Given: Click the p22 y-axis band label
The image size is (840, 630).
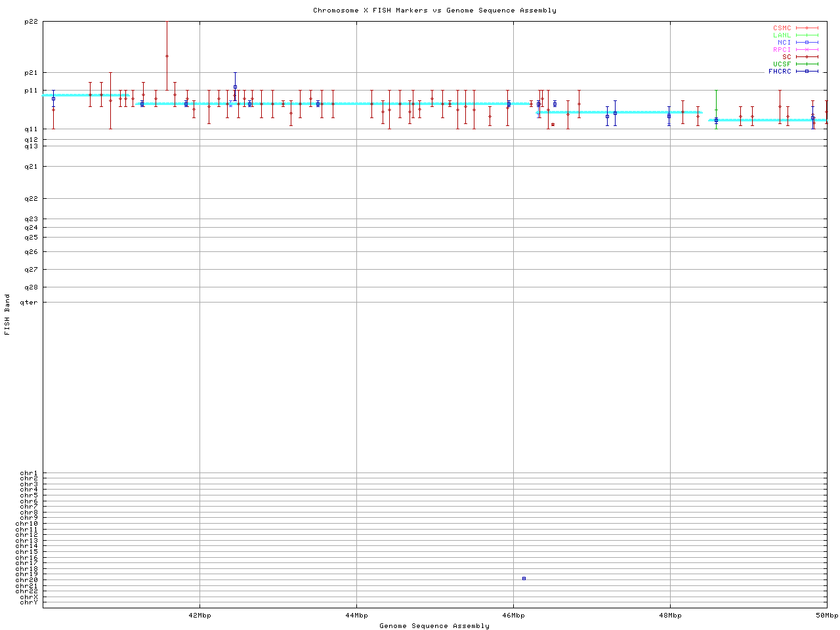Looking at the screenshot, I should (31, 22).
